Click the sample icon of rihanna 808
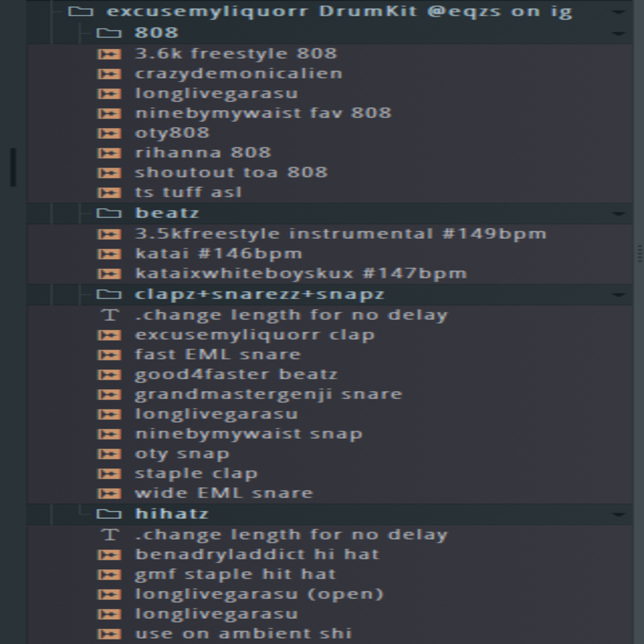This screenshot has width=644, height=644. click(x=109, y=153)
